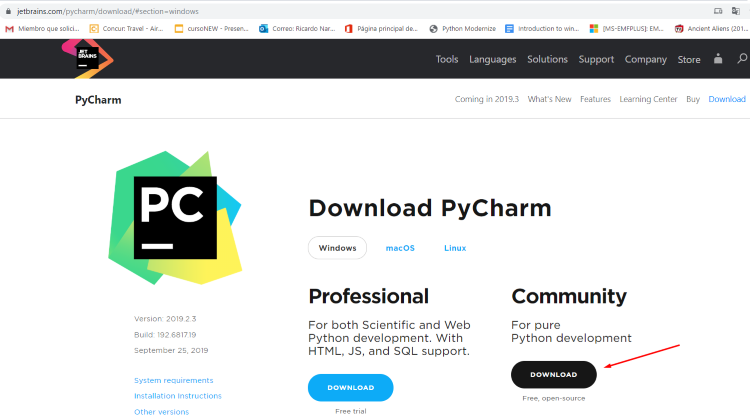This screenshot has width=750, height=415.
Task: Open the account profile icon
Action: coord(718,59)
